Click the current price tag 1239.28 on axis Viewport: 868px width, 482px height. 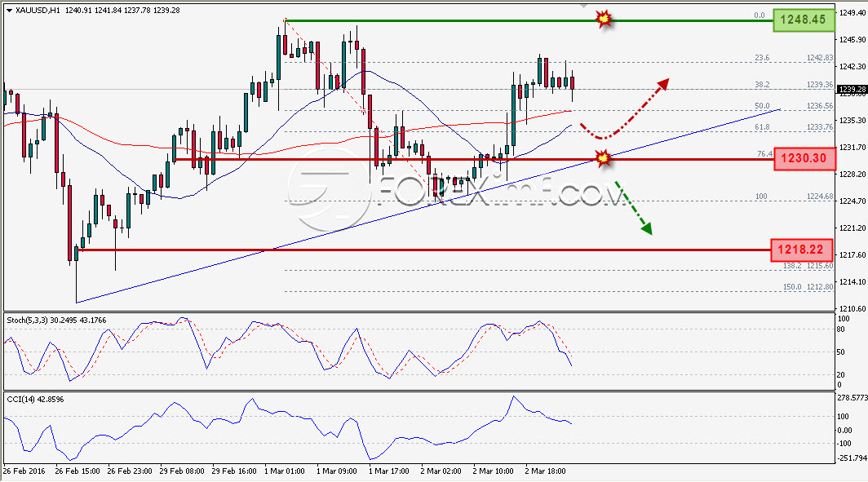tap(852, 89)
